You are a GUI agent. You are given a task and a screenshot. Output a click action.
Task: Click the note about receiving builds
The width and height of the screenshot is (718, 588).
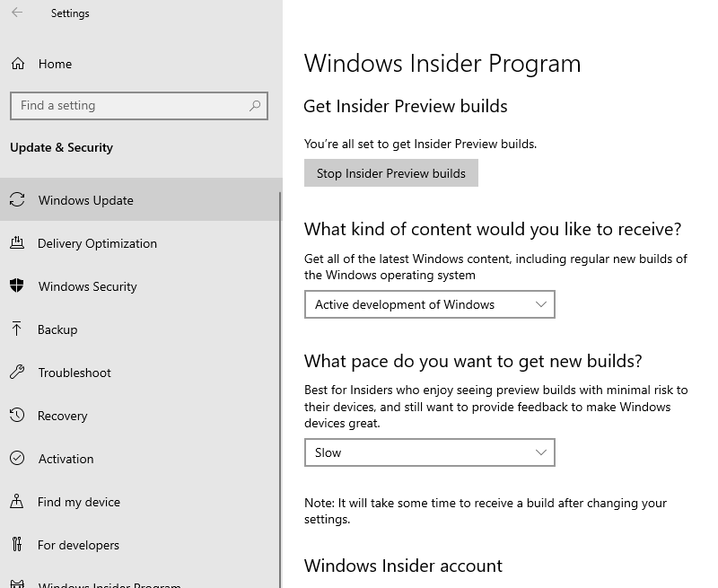[x=486, y=511]
